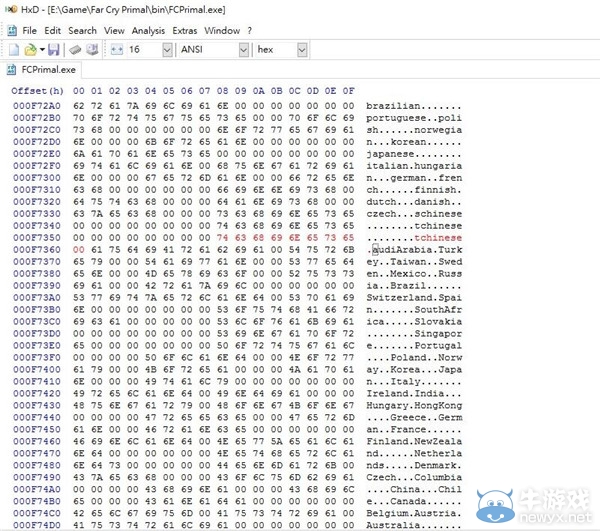600x531 pixels.
Task: Click first byte 53 on row 000F73A0
Action: coord(79,298)
